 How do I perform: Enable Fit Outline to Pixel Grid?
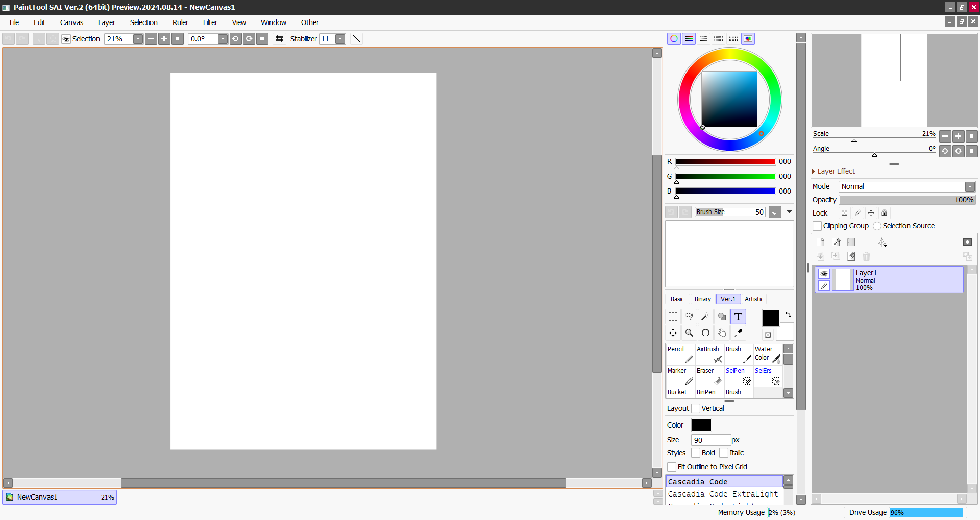click(672, 467)
